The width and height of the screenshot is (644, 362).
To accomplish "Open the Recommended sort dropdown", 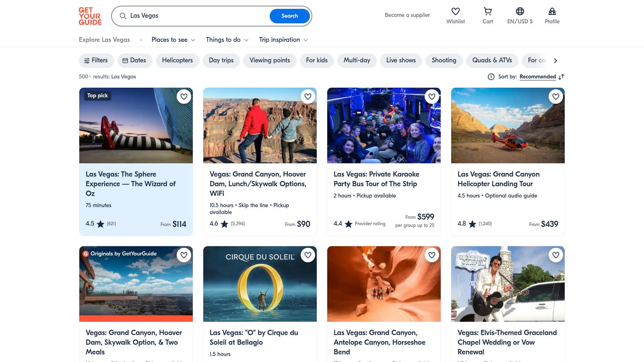I will [x=537, y=77].
